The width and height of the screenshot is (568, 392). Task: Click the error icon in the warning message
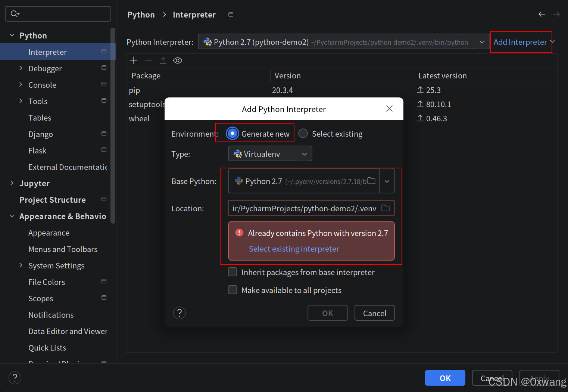click(239, 233)
